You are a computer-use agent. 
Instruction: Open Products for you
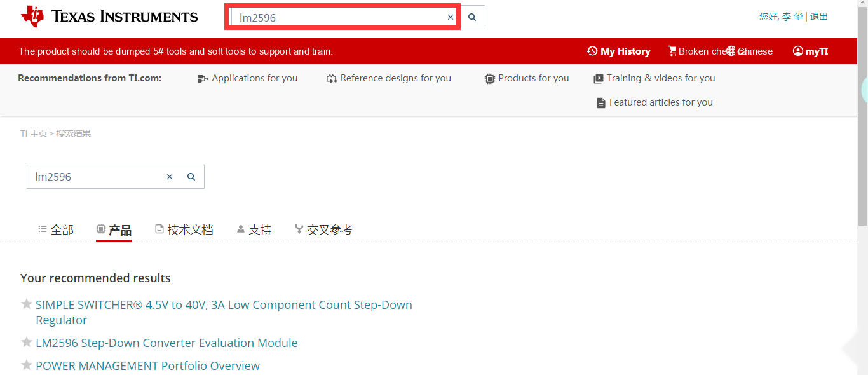tap(533, 78)
